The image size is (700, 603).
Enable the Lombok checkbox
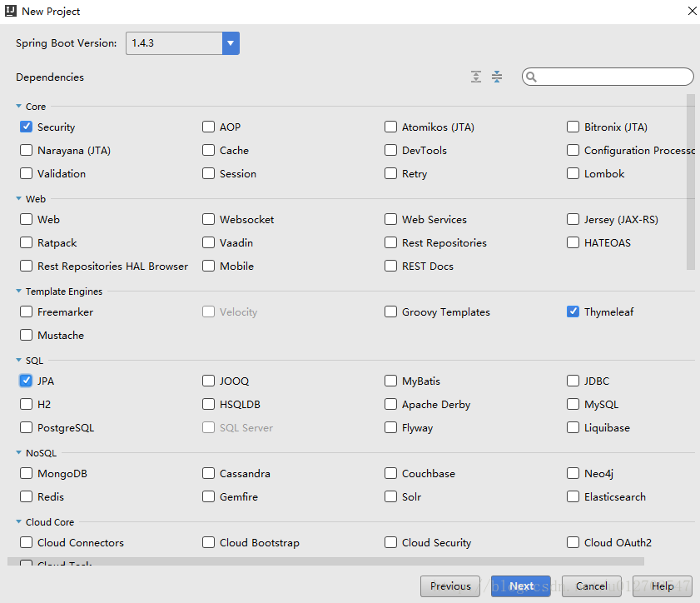tap(573, 173)
